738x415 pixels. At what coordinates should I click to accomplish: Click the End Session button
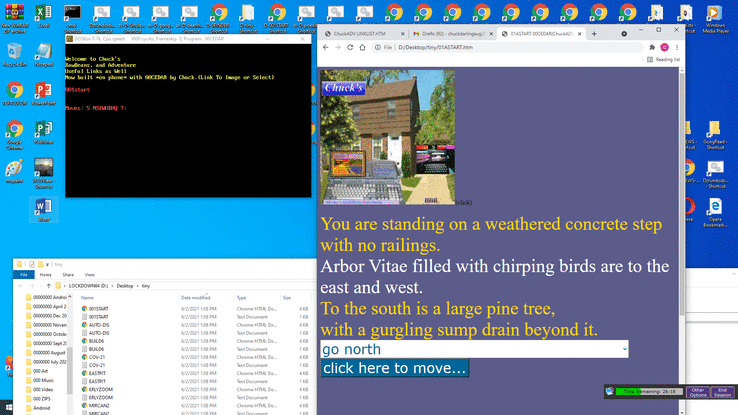(724, 392)
